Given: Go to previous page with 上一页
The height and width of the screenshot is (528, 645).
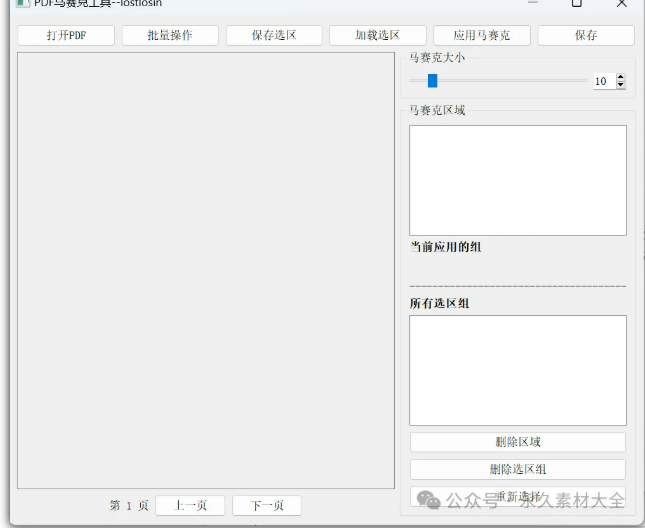Looking at the screenshot, I should [190, 506].
